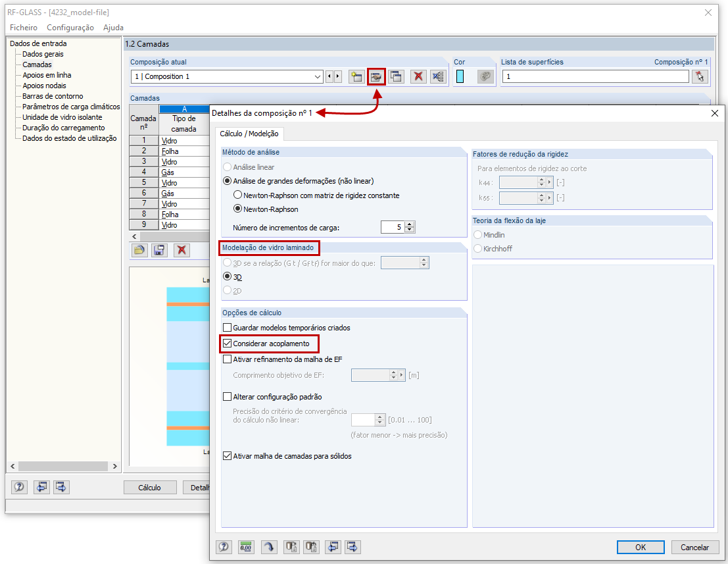728x564 pixels.
Task: Reset to defaults with the blue curved arrow
Action: point(269,547)
